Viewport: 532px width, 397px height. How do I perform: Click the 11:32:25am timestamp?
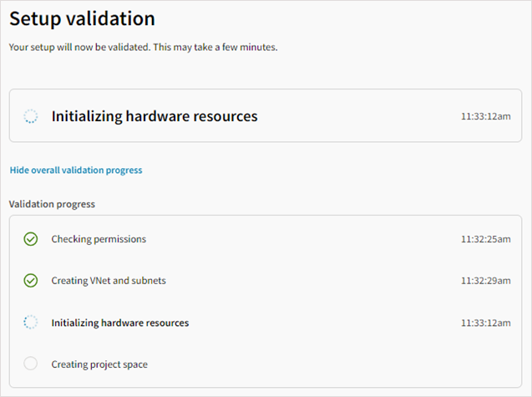(x=485, y=239)
